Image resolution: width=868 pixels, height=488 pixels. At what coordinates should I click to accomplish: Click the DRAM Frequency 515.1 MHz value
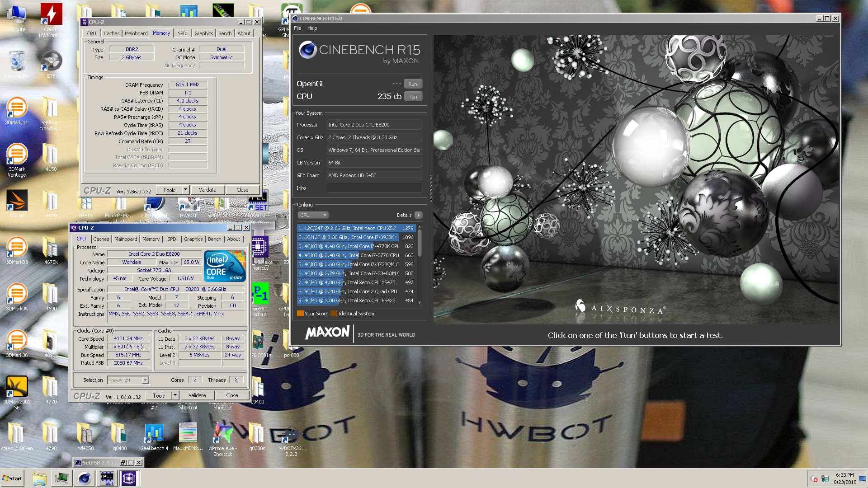click(x=188, y=84)
